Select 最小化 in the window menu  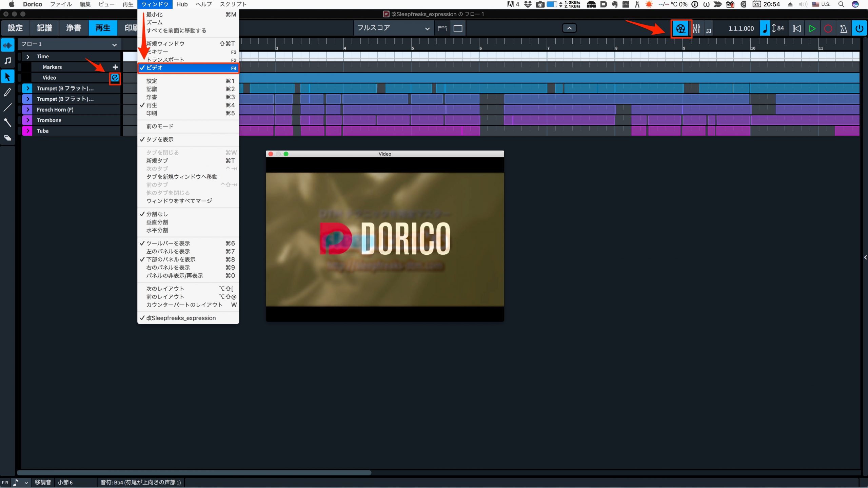click(x=188, y=15)
